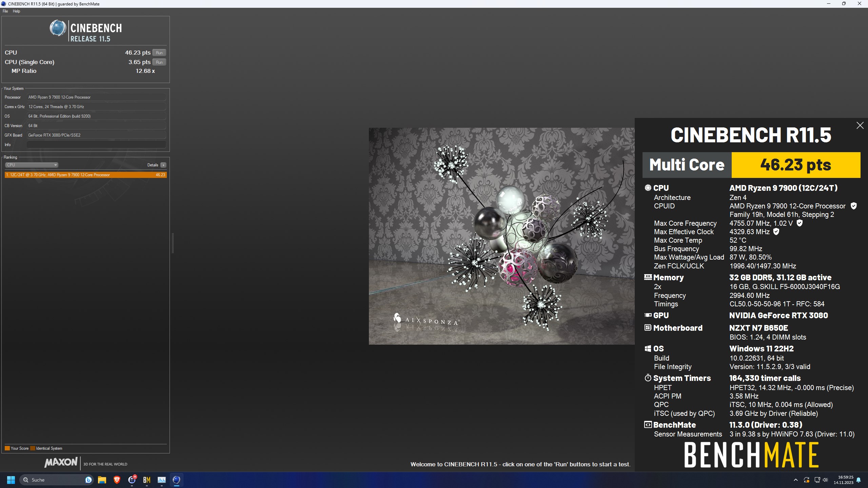Click the CB Version 64 Bit field

[96, 126]
